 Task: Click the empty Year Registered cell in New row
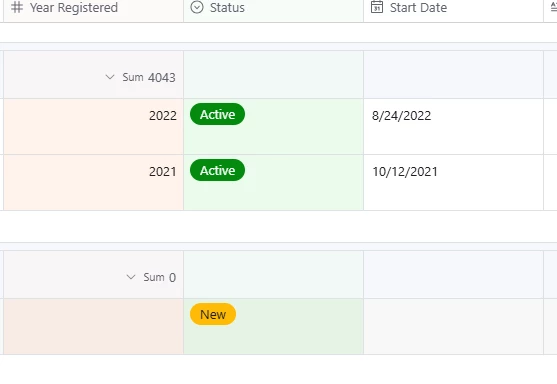pyautogui.click(x=93, y=326)
